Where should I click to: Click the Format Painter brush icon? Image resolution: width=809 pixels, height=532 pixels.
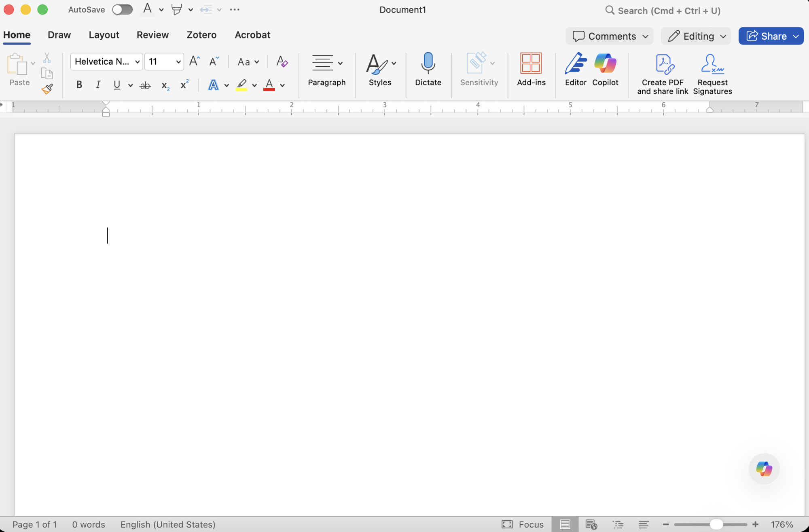(47, 89)
